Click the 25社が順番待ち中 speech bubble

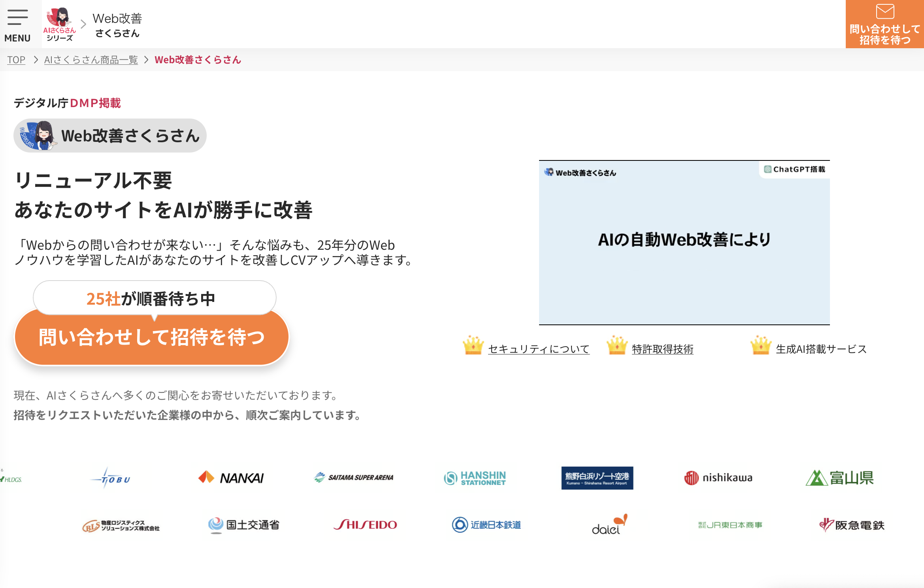pyautogui.click(x=155, y=298)
